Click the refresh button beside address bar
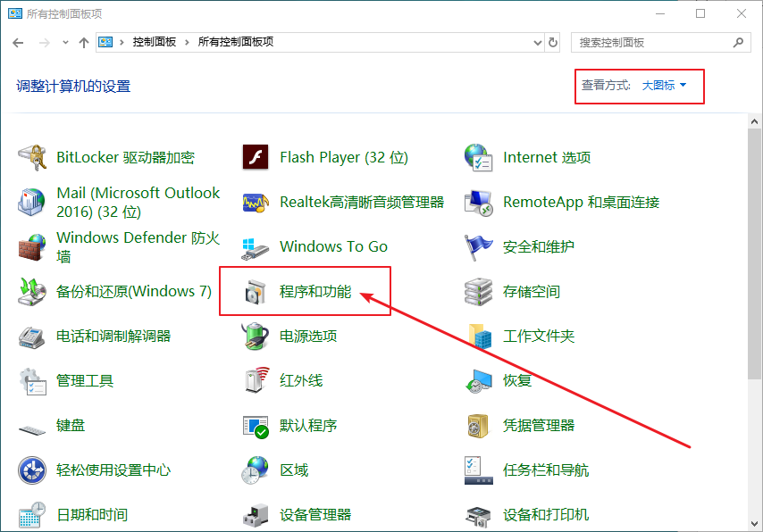Image resolution: width=763 pixels, height=532 pixels. (x=554, y=42)
